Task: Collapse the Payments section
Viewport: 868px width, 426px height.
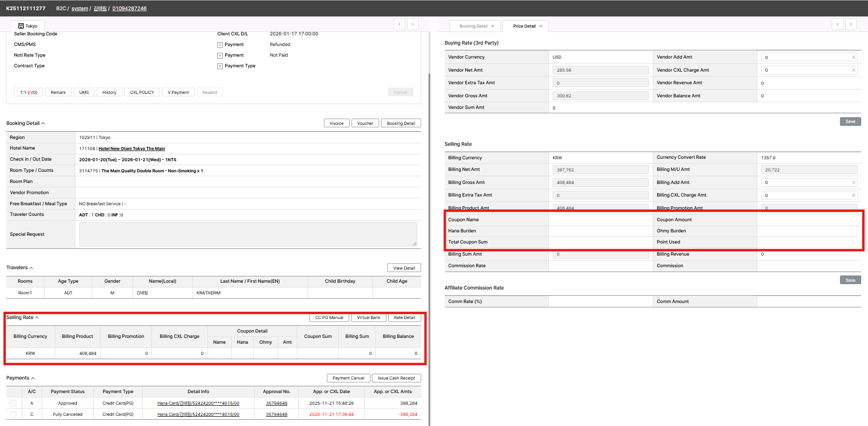Action: [33, 378]
